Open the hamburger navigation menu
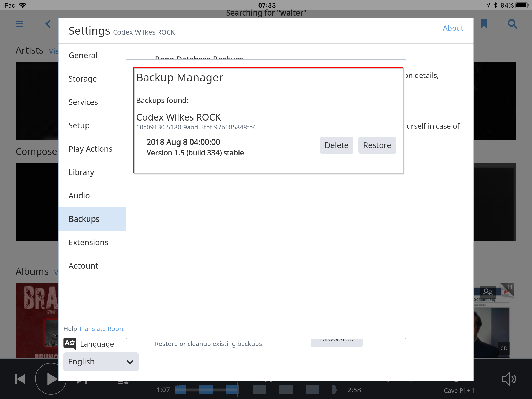Viewport: 532px width, 399px height. click(19, 24)
